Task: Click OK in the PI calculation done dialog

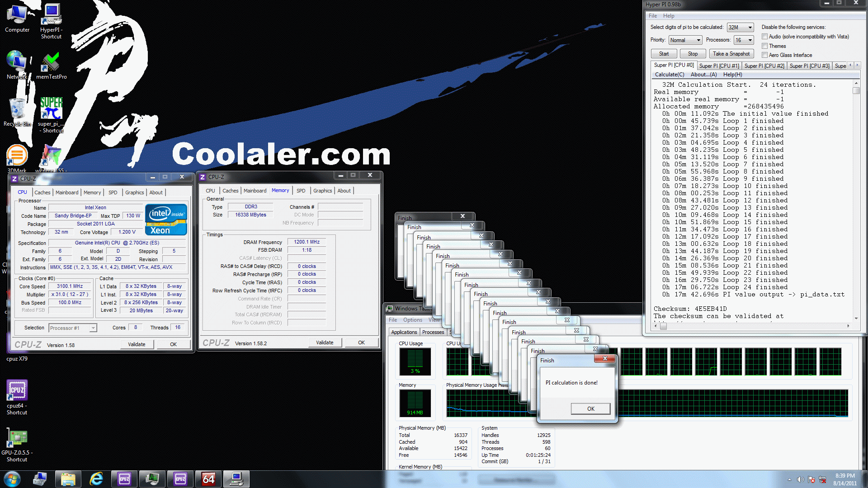Action: (590, 409)
